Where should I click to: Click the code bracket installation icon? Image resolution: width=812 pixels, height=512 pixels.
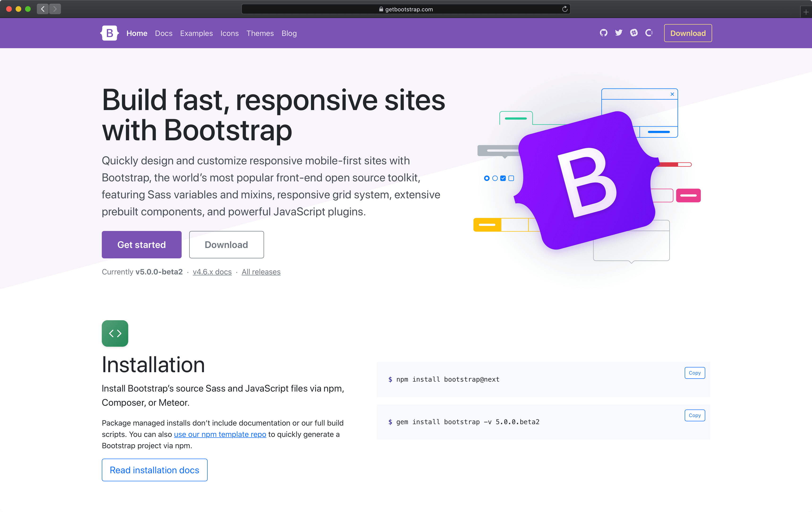(115, 333)
